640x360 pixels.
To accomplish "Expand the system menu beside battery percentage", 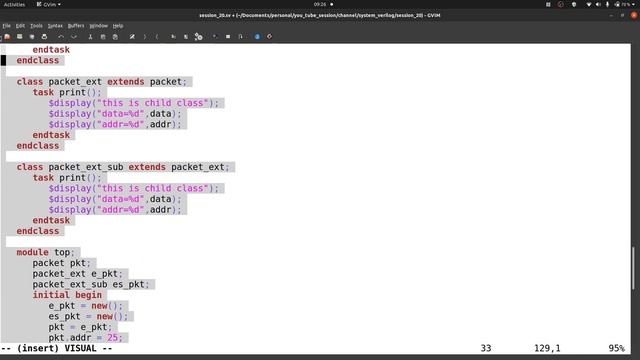I will pyautogui.click(x=634, y=4).
